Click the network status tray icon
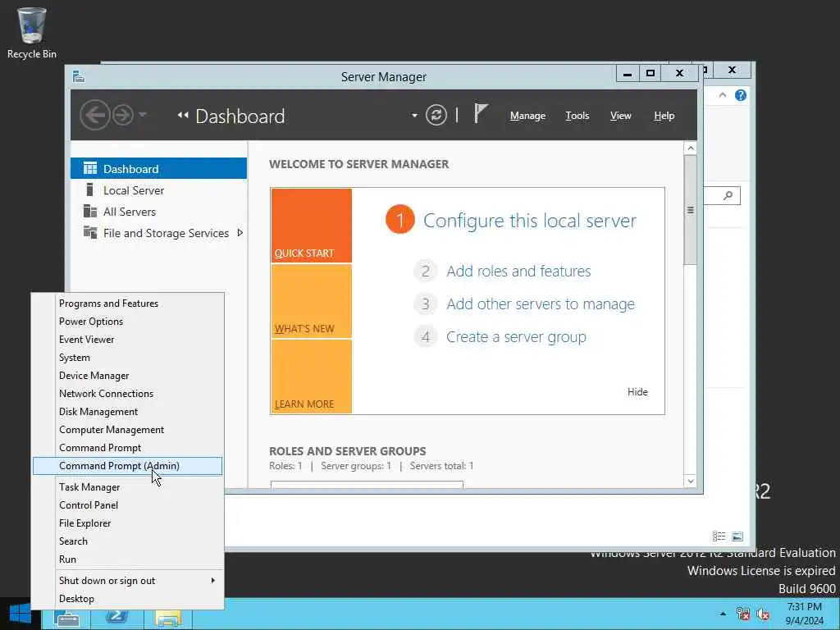This screenshot has width=840, height=630. click(743, 614)
